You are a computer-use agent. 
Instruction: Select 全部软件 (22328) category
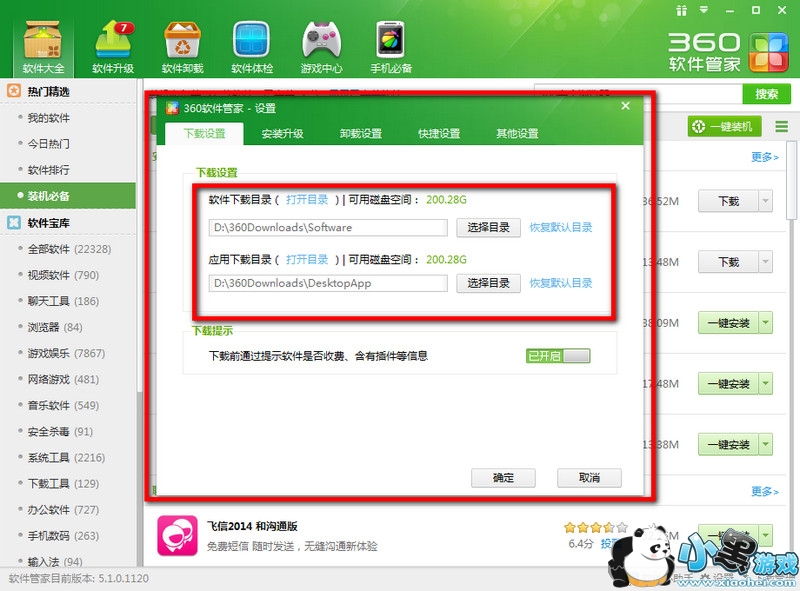[x=68, y=249]
